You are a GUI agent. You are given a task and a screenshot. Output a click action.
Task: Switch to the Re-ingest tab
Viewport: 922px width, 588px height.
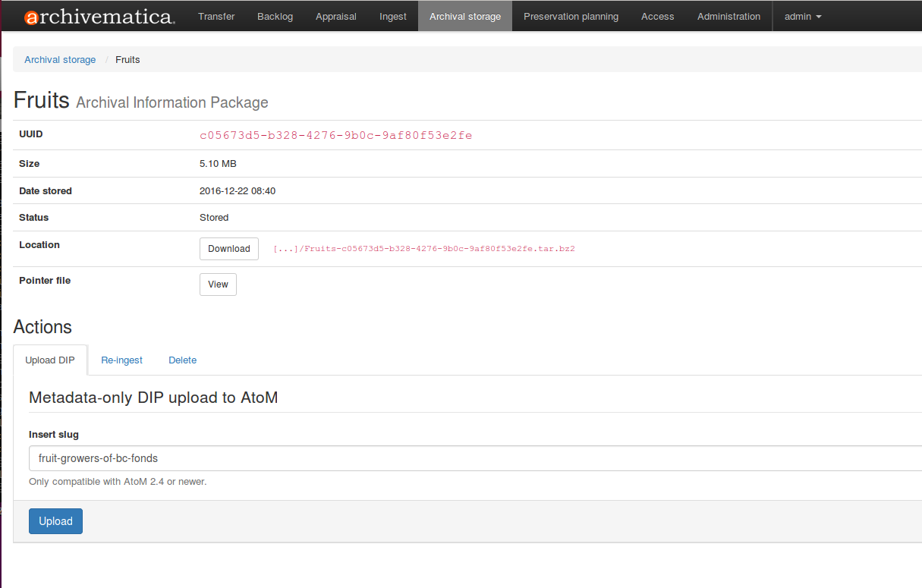(121, 360)
